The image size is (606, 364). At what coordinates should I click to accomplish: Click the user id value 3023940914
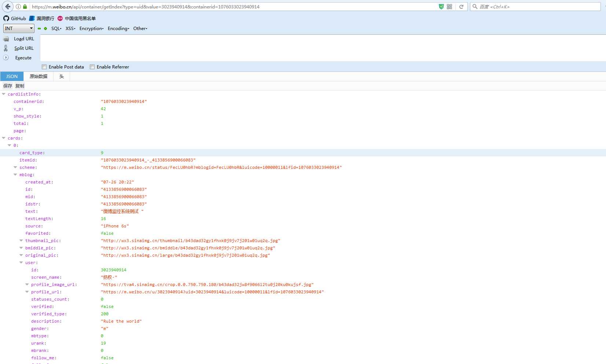[114, 270]
